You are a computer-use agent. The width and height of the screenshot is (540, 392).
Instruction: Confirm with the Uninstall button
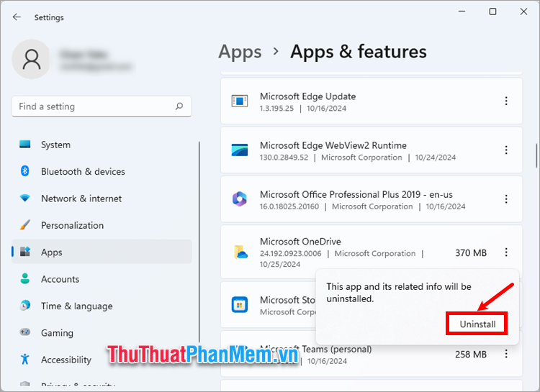coord(477,324)
